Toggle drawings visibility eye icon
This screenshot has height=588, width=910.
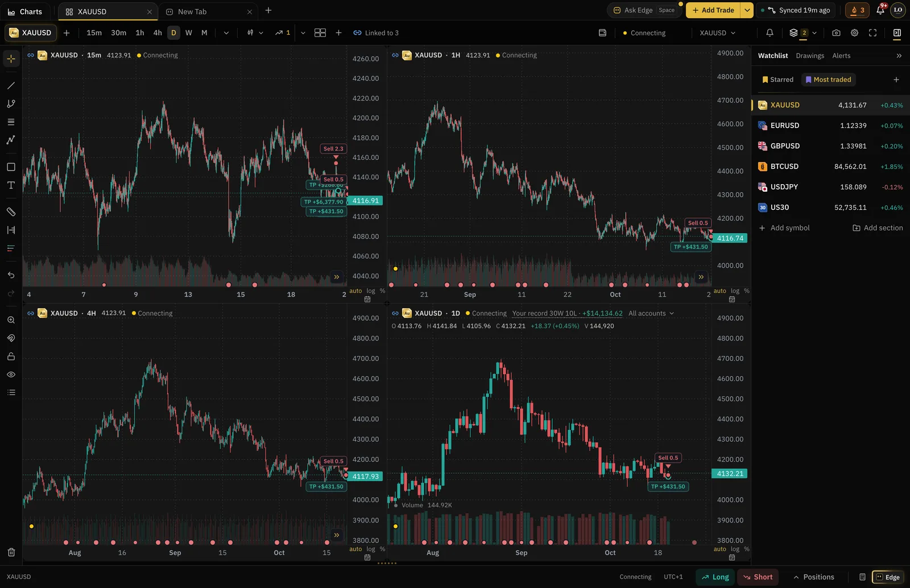pyautogui.click(x=11, y=375)
